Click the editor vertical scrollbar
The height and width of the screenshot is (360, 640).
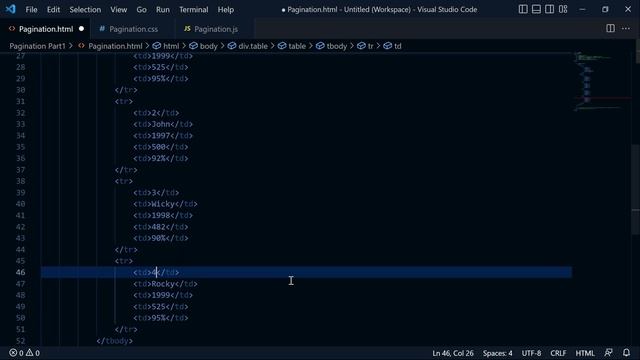pos(636,190)
